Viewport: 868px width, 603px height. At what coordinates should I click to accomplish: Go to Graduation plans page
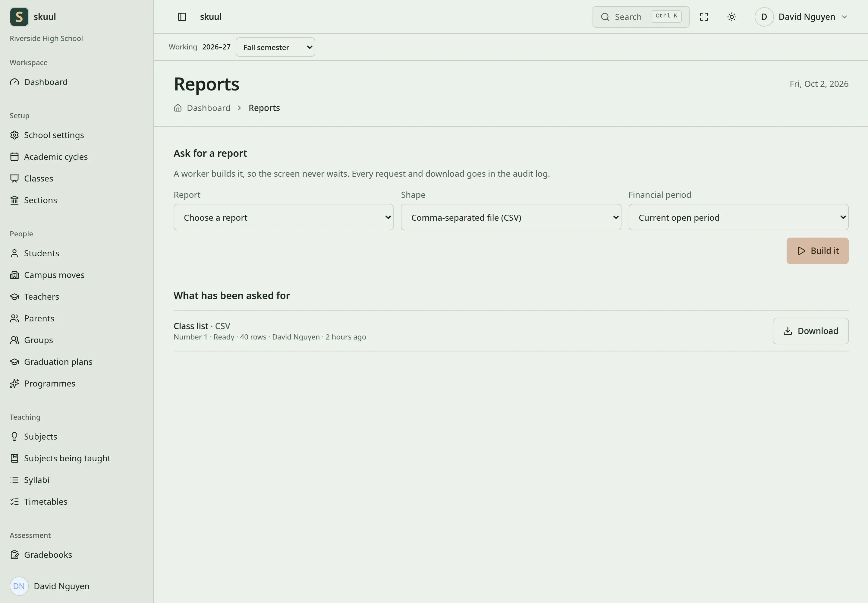point(58,362)
